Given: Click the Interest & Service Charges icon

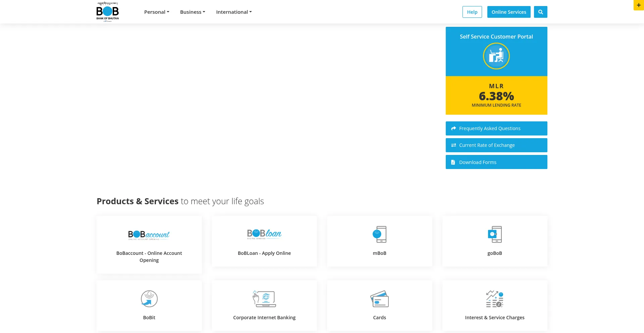Looking at the screenshot, I should [494, 298].
